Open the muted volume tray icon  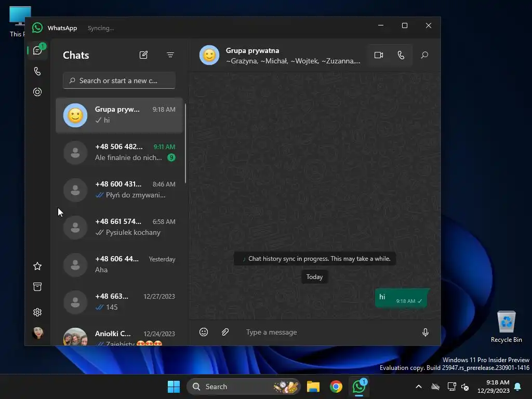click(465, 387)
